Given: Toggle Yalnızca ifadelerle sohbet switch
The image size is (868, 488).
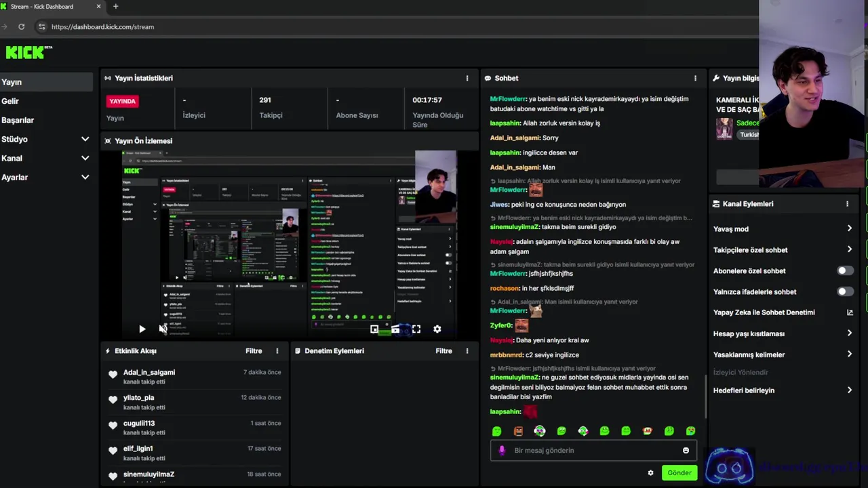Looking at the screenshot, I should click(845, 291).
